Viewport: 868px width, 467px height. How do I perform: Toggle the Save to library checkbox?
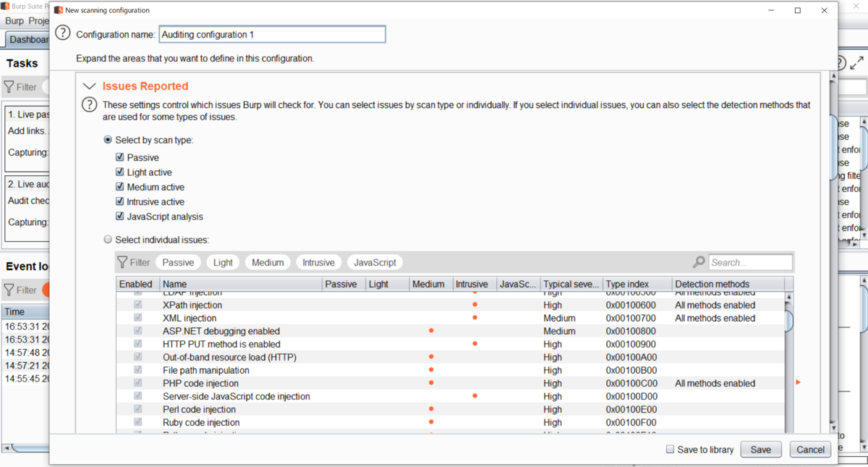point(671,450)
